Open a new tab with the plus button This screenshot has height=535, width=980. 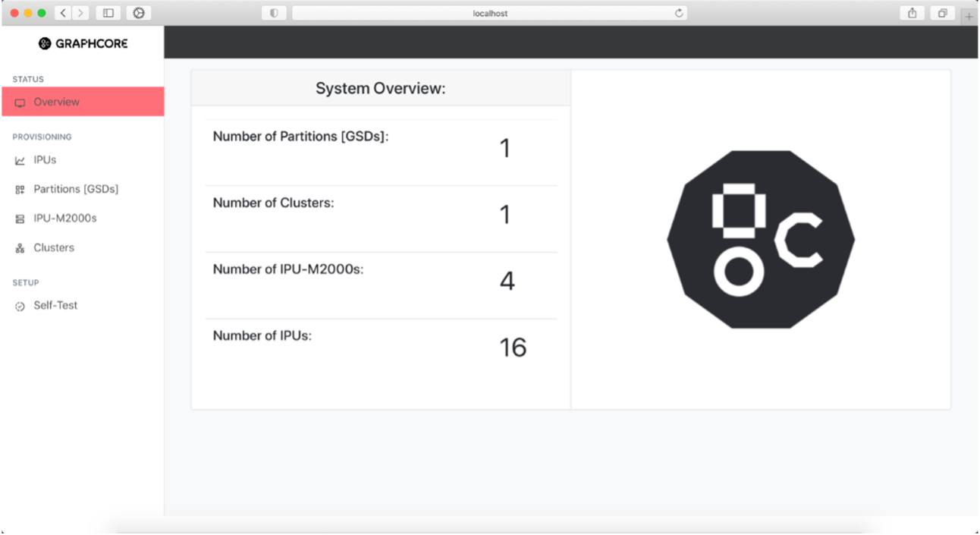point(969,16)
